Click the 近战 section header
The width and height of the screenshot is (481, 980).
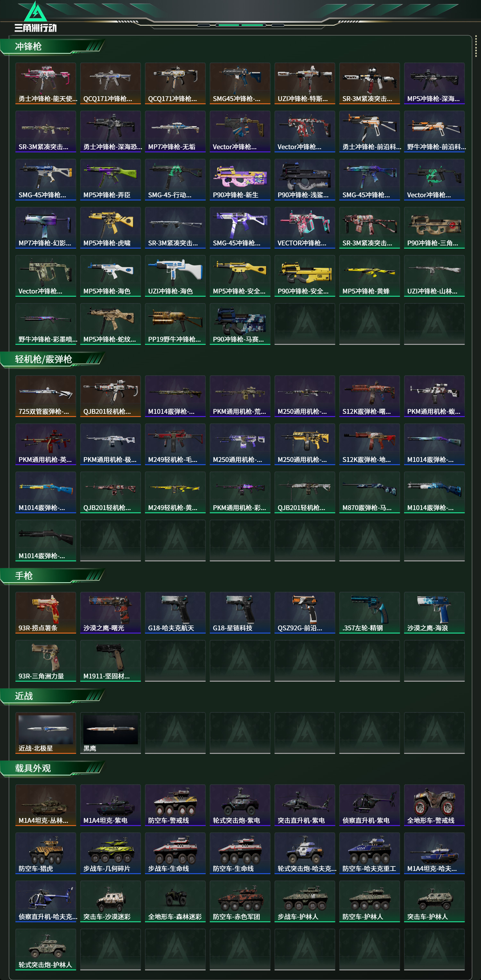[x=24, y=696]
